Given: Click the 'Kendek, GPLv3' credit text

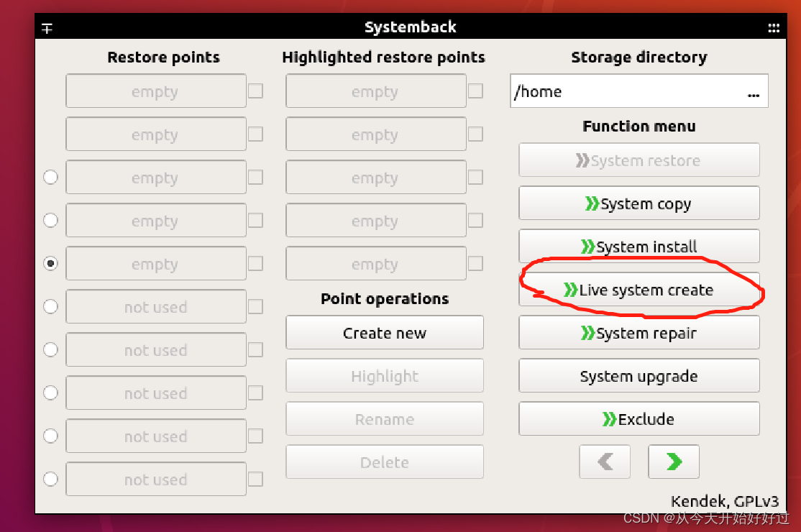Looking at the screenshot, I should pyautogui.click(x=724, y=501).
